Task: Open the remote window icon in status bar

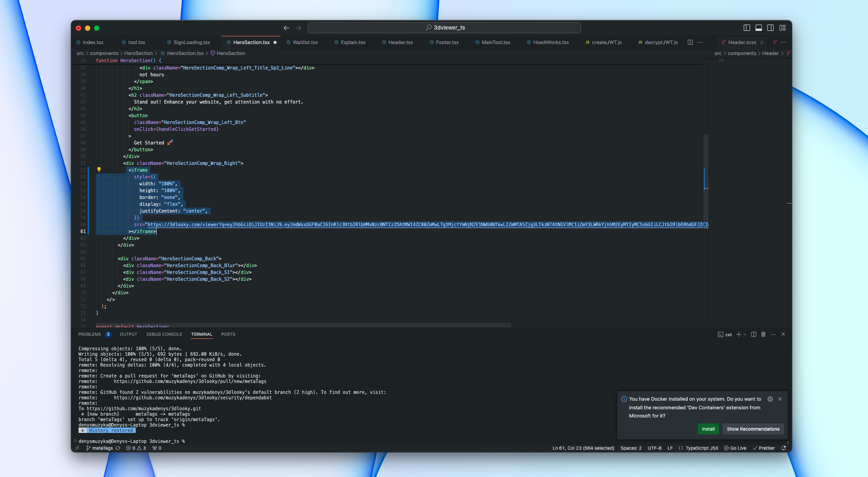Action: pyautogui.click(x=77, y=448)
